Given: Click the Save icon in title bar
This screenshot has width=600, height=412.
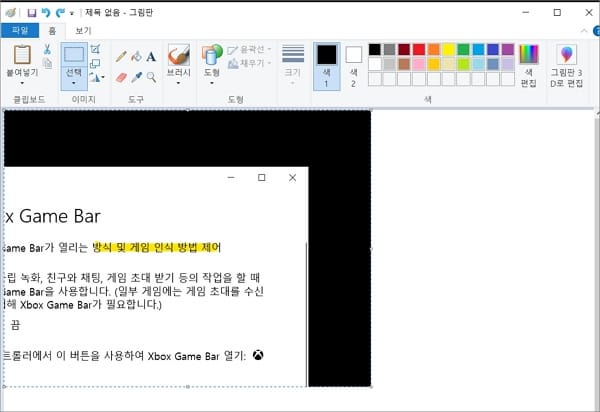Looking at the screenshot, I should click(32, 13).
